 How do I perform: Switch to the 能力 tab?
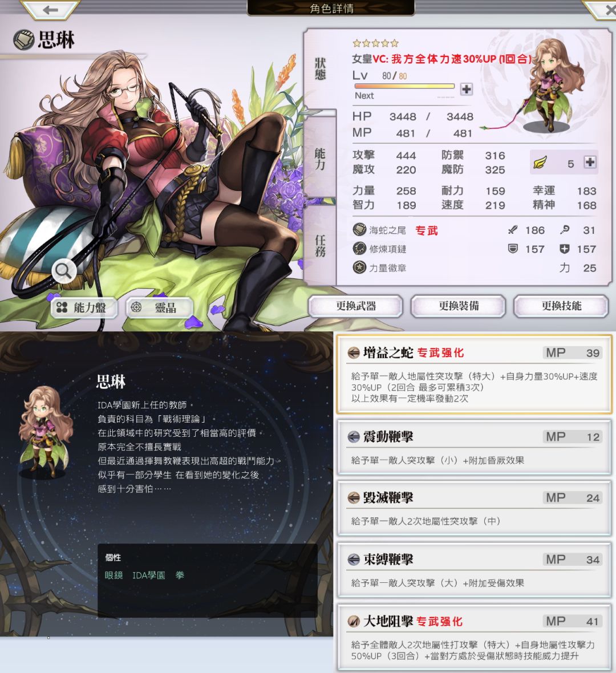click(x=320, y=159)
